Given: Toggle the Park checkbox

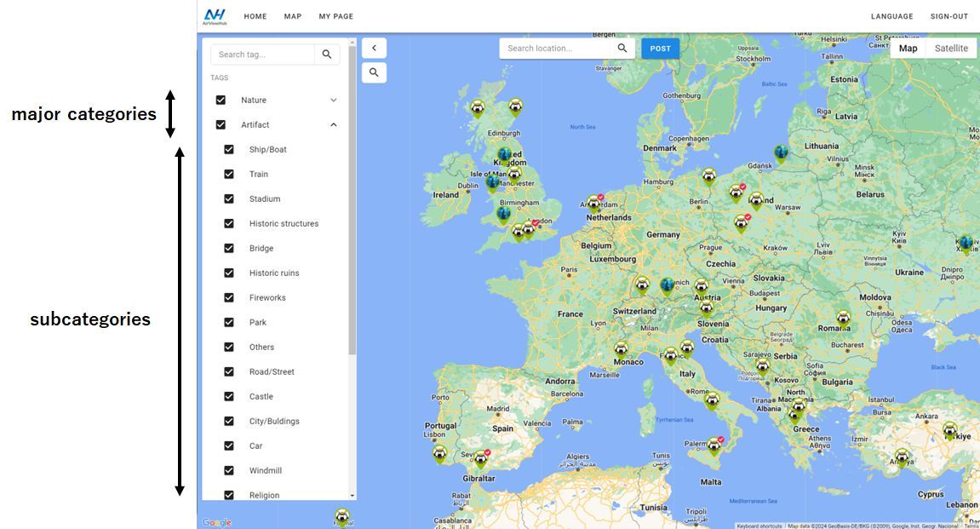Looking at the screenshot, I should 229,322.
